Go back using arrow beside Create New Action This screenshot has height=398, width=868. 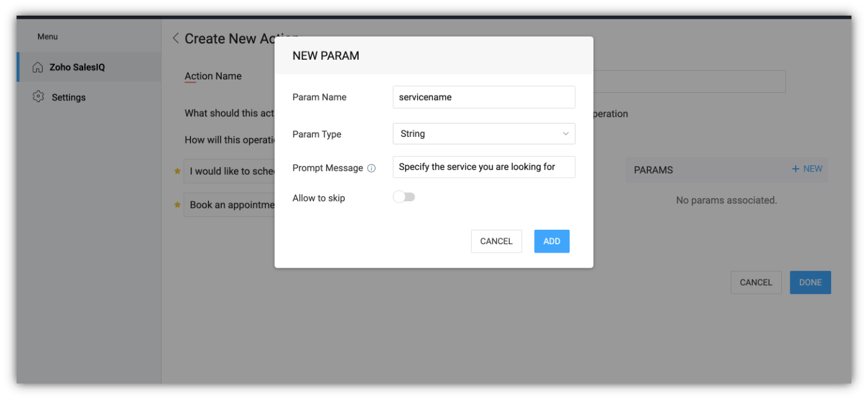[x=175, y=39]
